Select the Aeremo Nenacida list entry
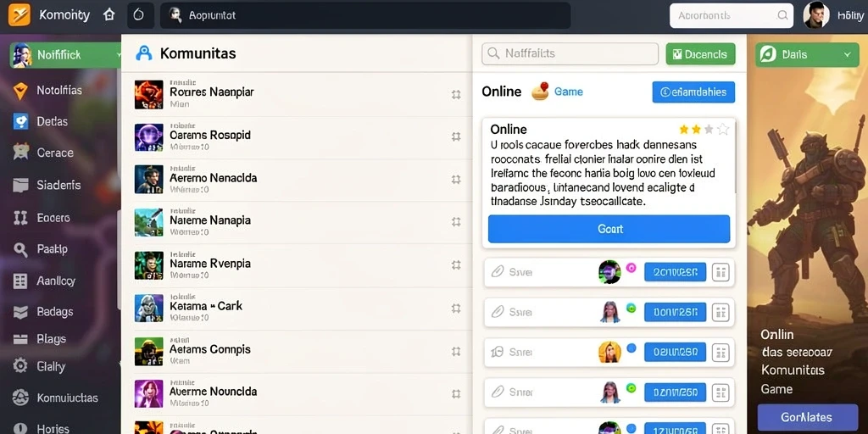 (x=296, y=180)
